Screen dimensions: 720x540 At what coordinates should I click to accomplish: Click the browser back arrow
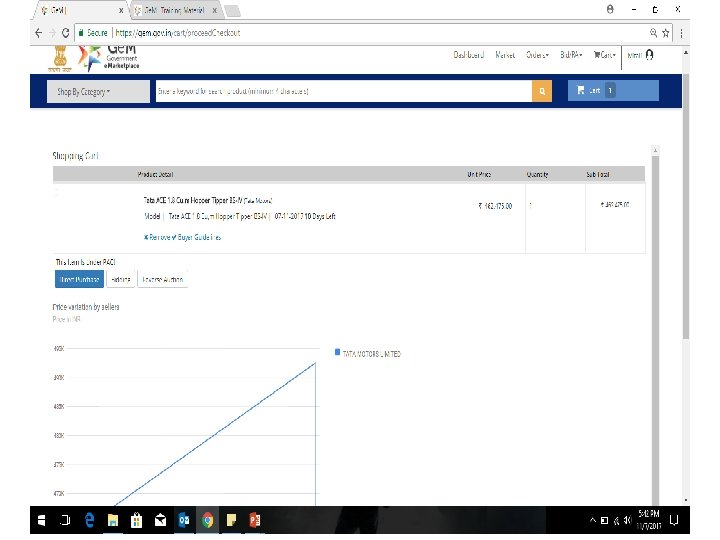[x=39, y=33]
